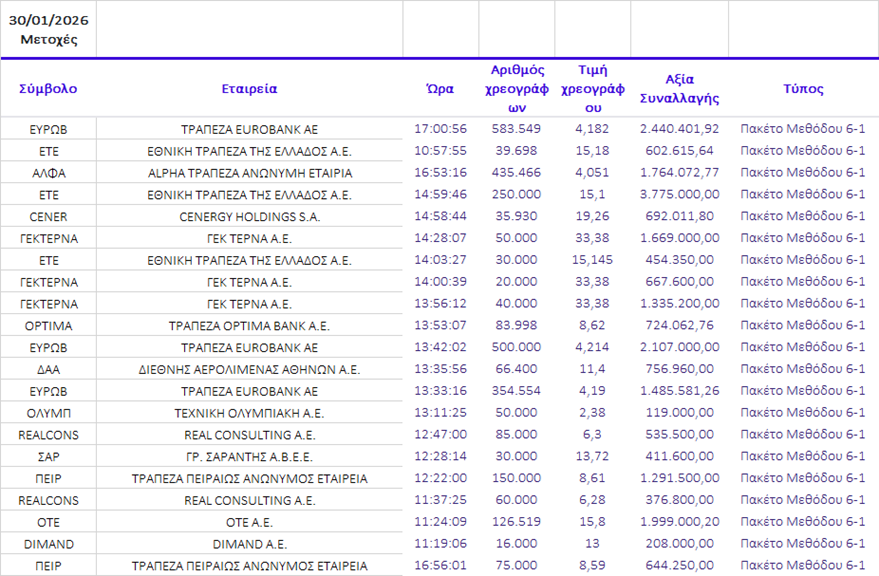Select value 3.775.000,00
The image size is (879, 576).
(679, 195)
